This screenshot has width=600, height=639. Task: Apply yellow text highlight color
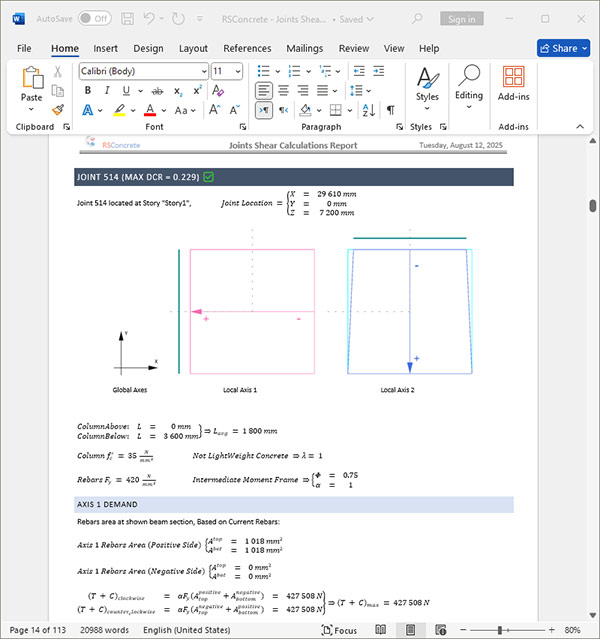[119, 110]
